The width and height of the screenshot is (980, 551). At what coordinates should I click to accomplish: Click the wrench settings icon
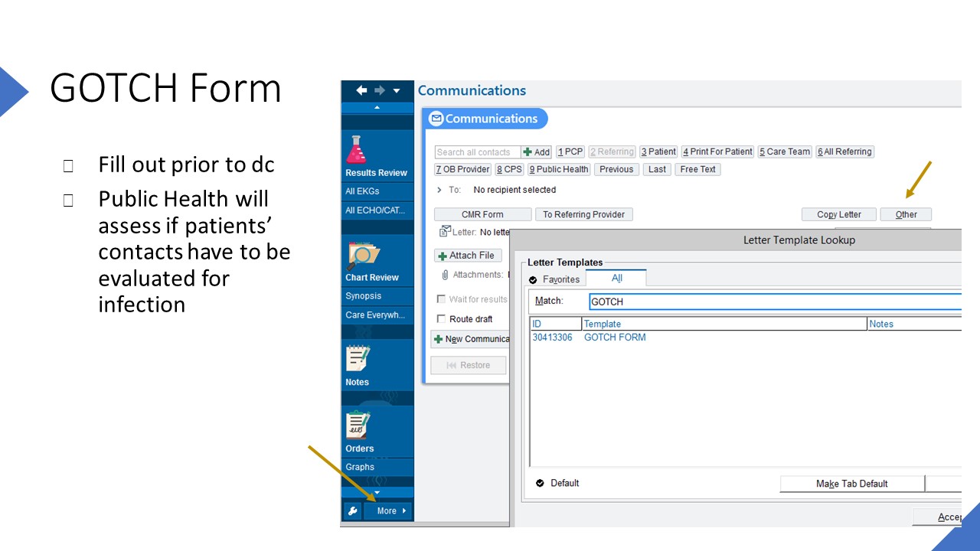(x=352, y=511)
